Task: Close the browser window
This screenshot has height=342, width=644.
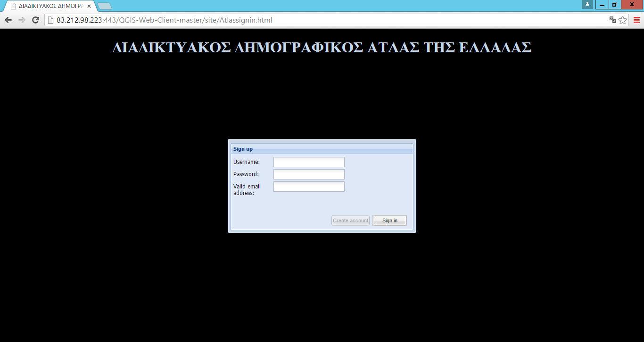Action: (x=632, y=4)
